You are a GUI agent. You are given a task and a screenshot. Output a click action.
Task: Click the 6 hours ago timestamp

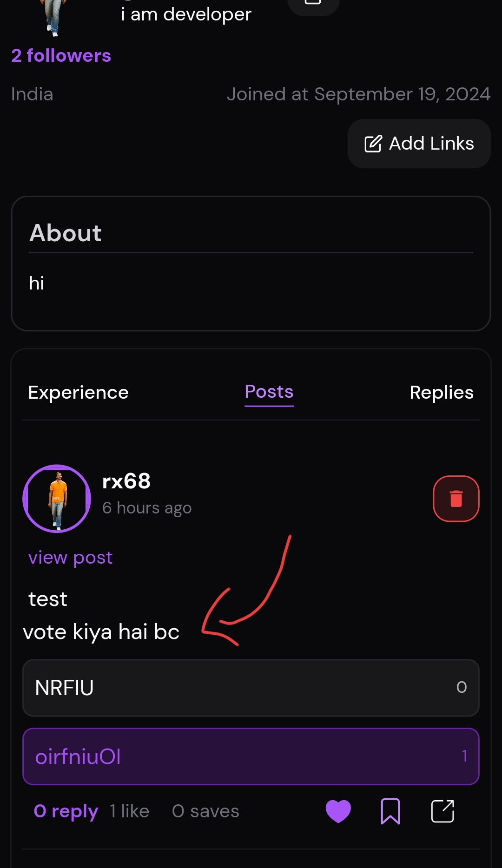[x=147, y=508]
